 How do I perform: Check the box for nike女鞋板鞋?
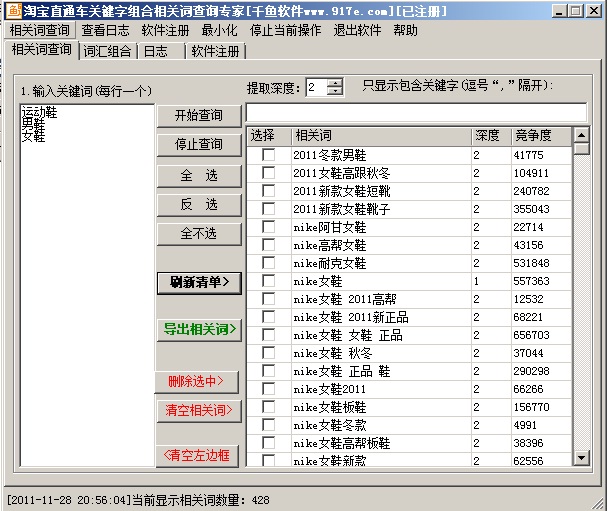(x=268, y=407)
